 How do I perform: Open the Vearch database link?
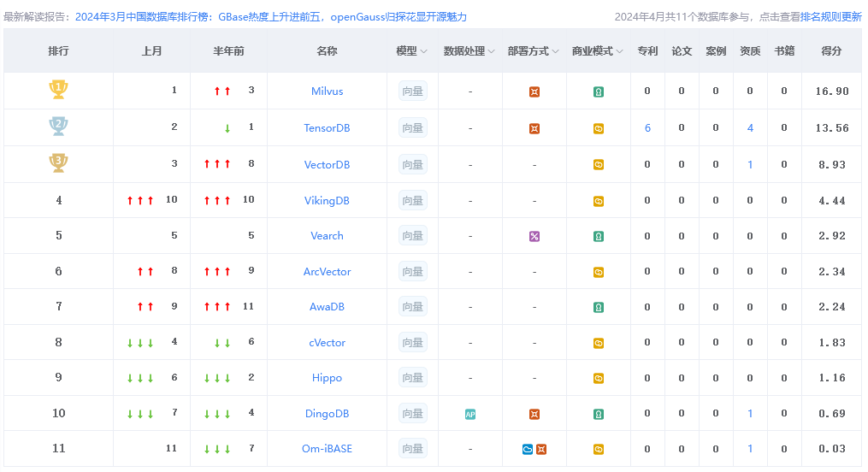click(328, 236)
